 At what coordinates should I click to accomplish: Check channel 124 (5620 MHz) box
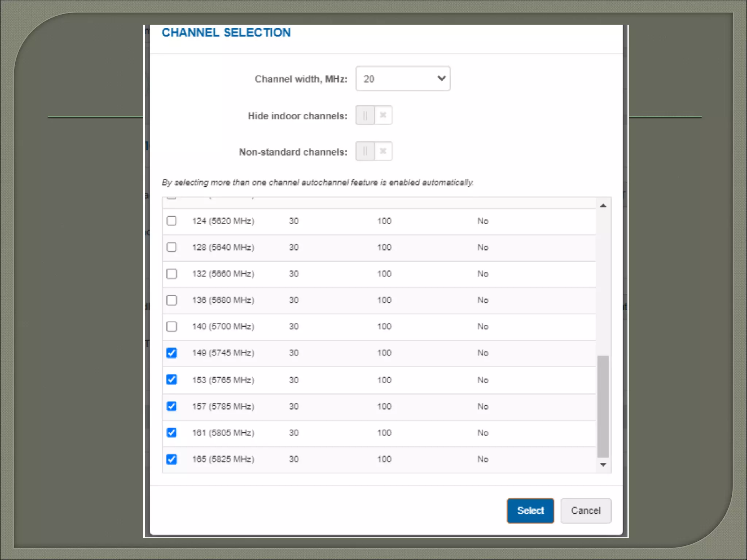click(171, 221)
